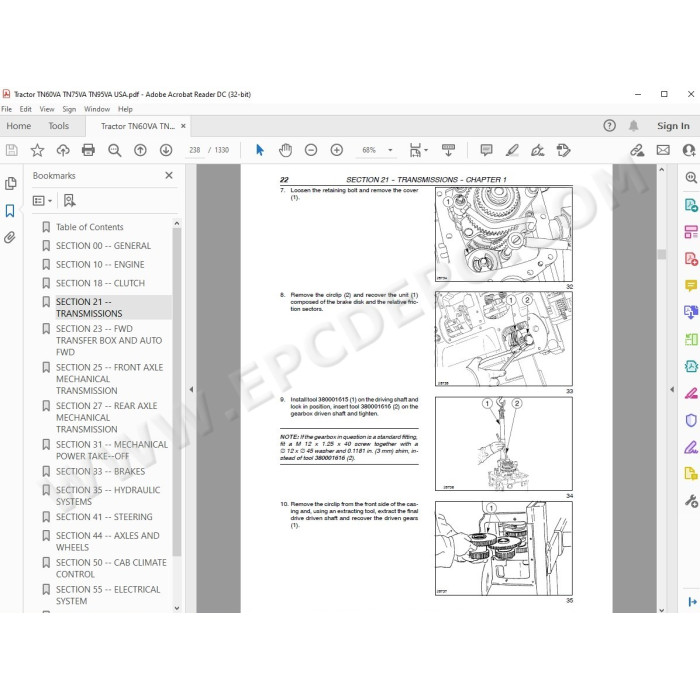
Task: Open the fit page options tool
Action: point(418,150)
